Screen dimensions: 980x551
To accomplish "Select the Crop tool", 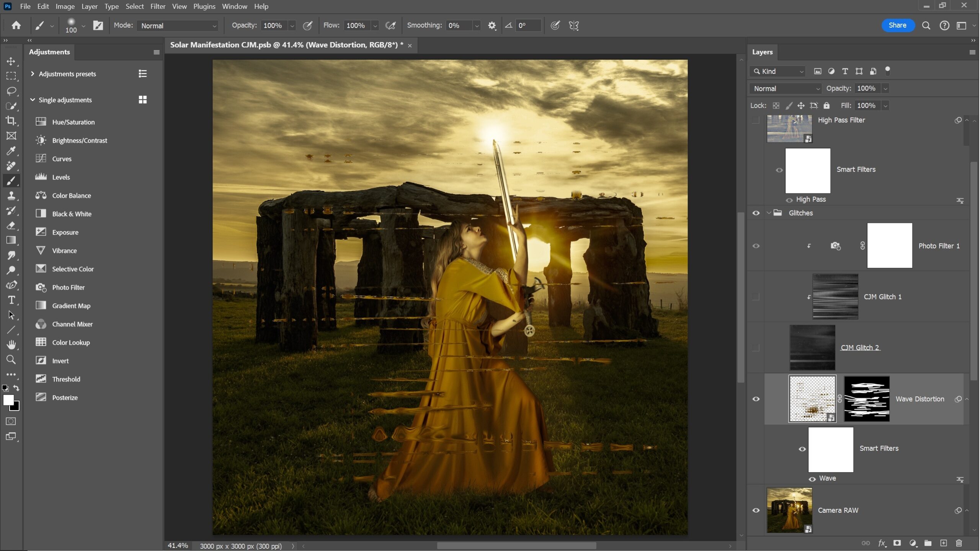I will (x=11, y=121).
